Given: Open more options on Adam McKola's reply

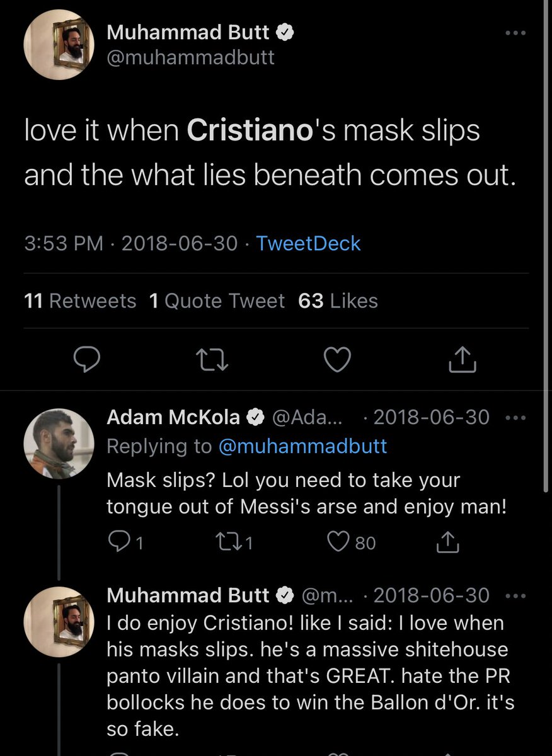Looking at the screenshot, I should [515, 418].
